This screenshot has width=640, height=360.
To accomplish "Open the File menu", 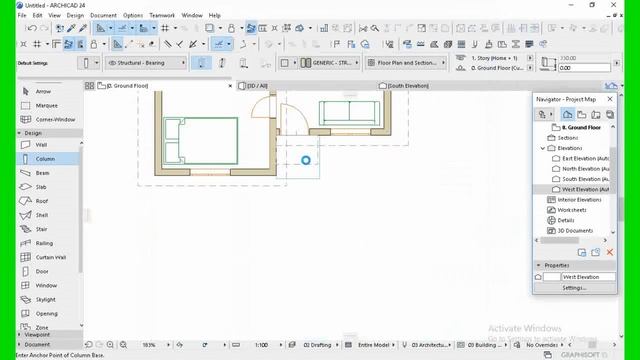I will point(22,16).
